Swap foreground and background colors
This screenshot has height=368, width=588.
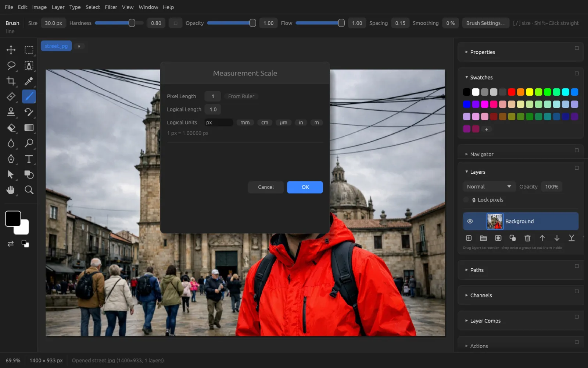point(11,244)
